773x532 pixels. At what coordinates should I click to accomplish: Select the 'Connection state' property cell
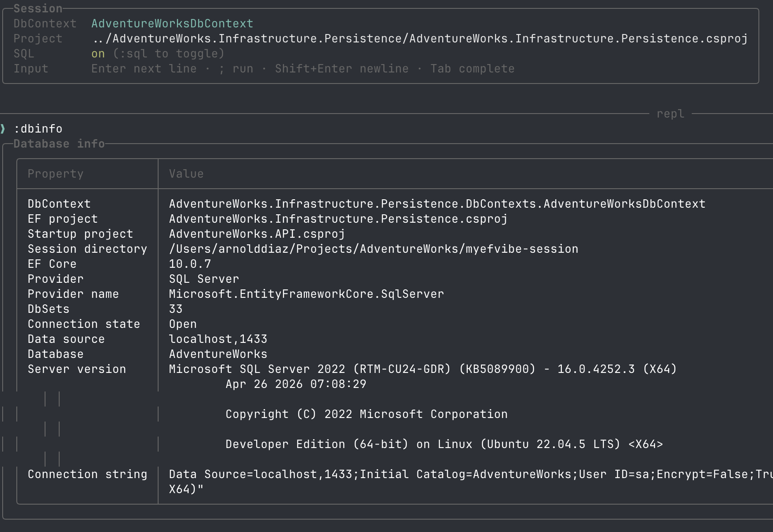pyautogui.click(x=84, y=324)
